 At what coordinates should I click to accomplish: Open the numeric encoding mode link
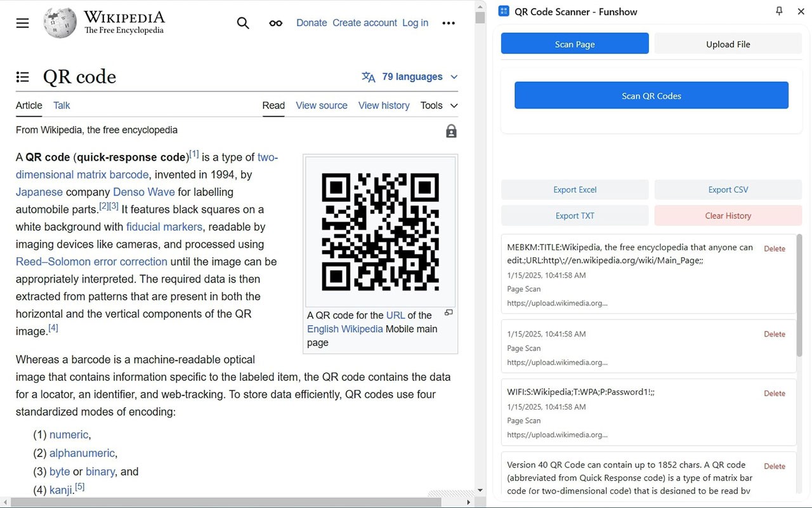69,434
